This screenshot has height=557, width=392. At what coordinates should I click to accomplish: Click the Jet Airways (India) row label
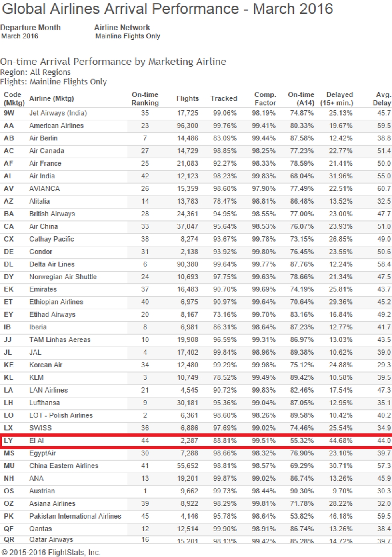coord(58,113)
